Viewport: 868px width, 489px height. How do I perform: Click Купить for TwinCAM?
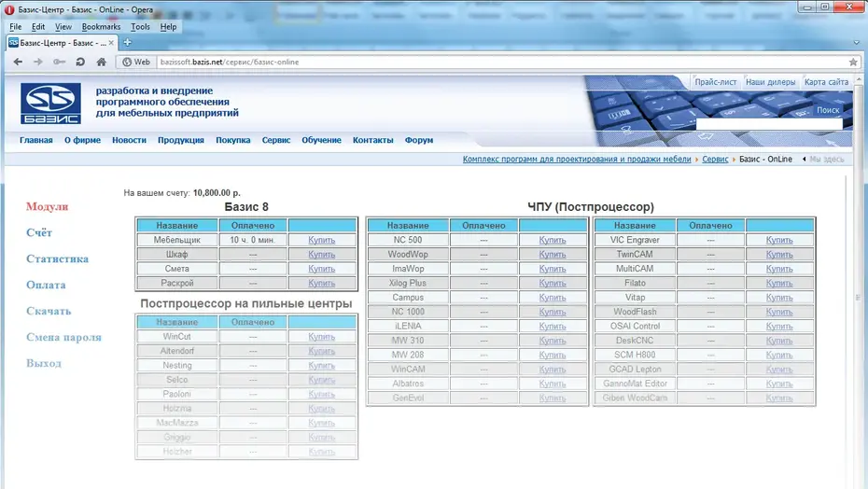(779, 254)
